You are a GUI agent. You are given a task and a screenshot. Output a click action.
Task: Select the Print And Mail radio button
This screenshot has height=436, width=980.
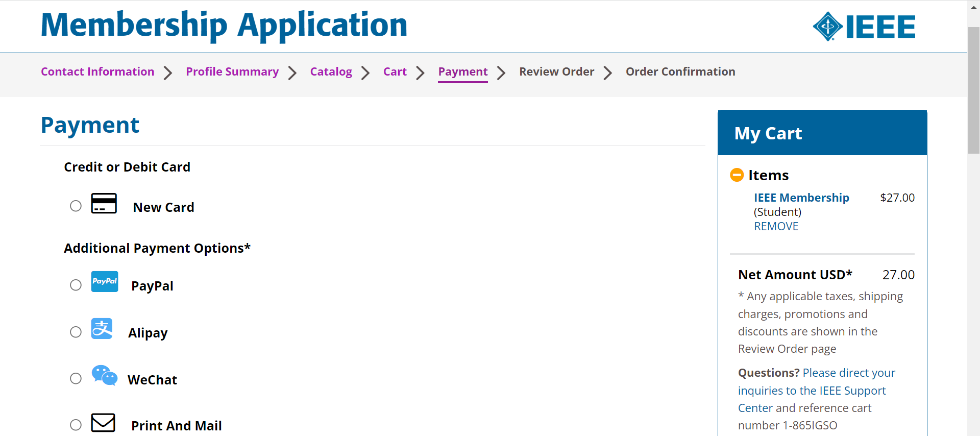(76, 425)
